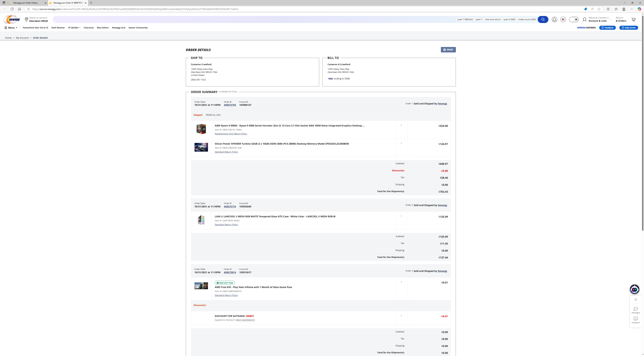The image size is (644, 356).
Task: Open order number 499675794 link
Action: coord(230,105)
